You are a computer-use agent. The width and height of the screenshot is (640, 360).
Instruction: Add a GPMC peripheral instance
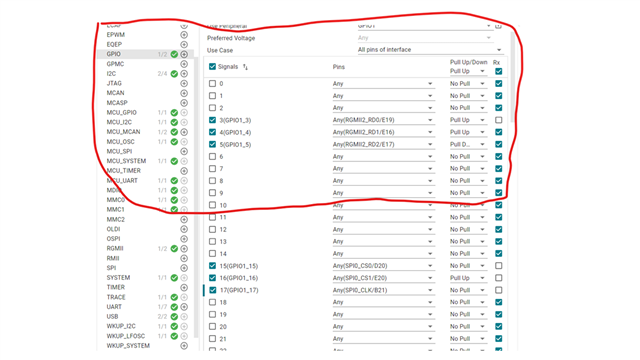click(184, 64)
